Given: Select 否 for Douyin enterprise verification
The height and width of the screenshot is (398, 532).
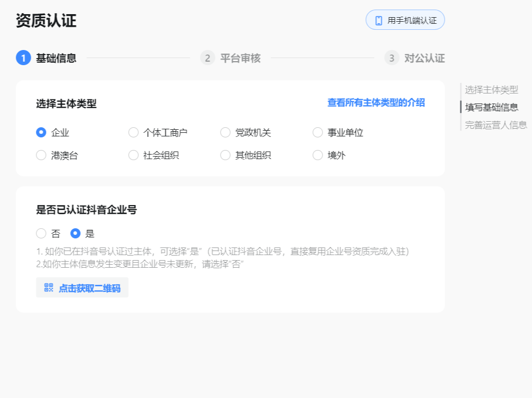Looking at the screenshot, I should tap(41, 233).
